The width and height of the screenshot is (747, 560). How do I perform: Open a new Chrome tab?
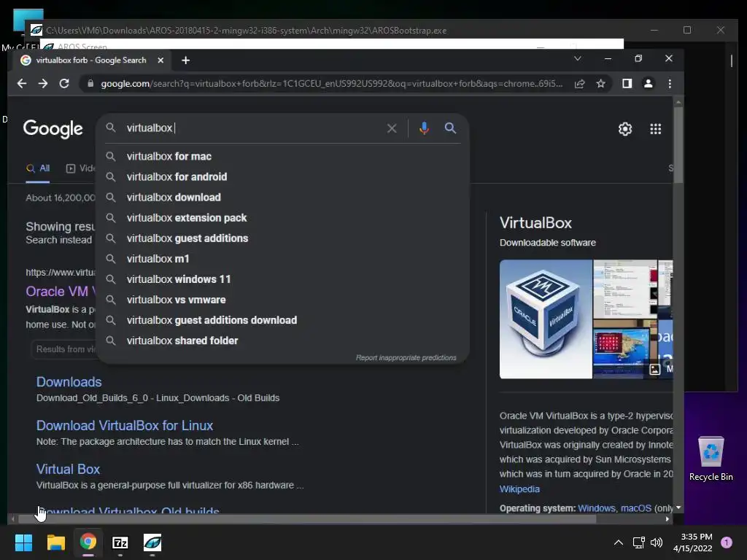tap(186, 61)
